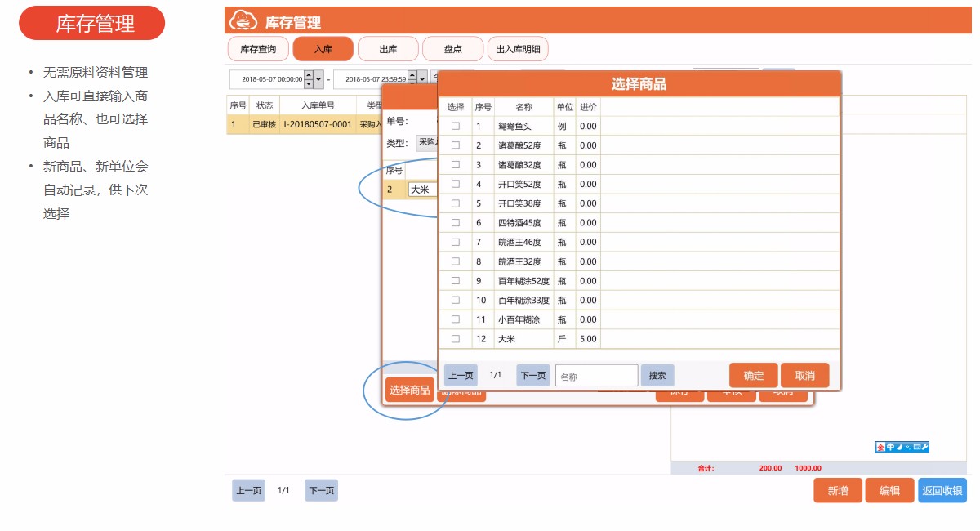Increase the start datetime with up spinner

coord(308,75)
